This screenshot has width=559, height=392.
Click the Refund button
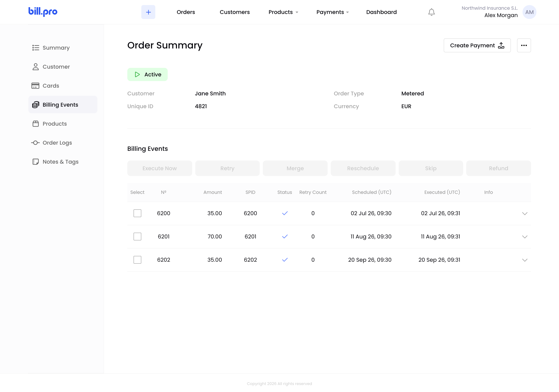(498, 168)
